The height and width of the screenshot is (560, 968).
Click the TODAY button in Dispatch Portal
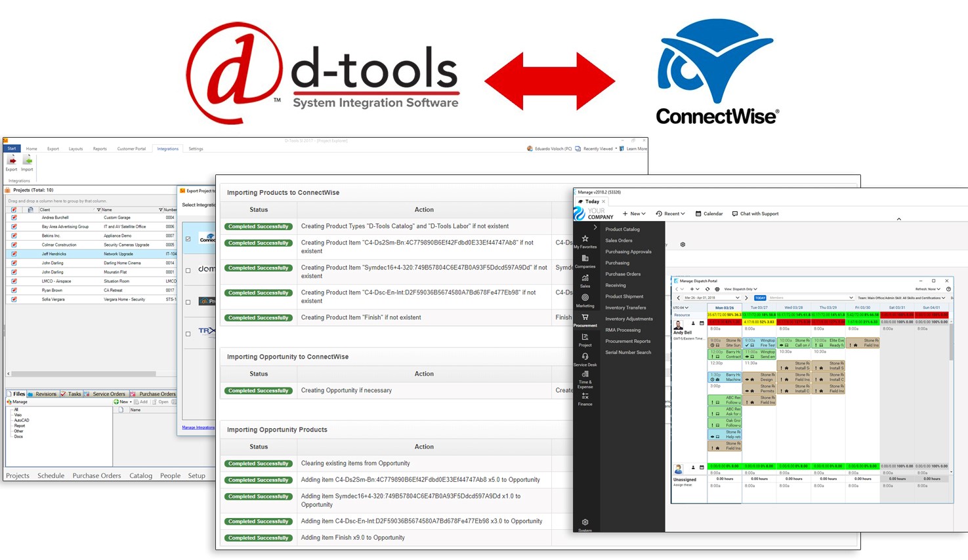(x=760, y=298)
